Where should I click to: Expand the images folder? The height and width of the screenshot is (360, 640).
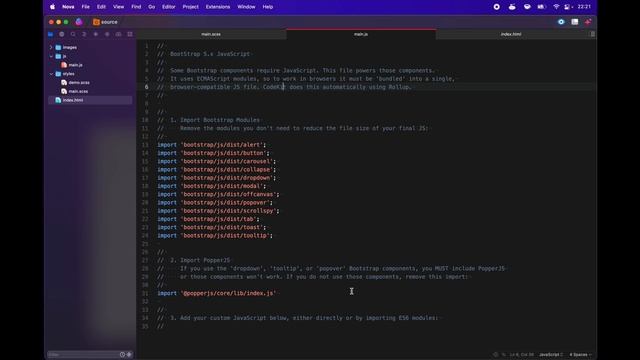(x=51, y=47)
